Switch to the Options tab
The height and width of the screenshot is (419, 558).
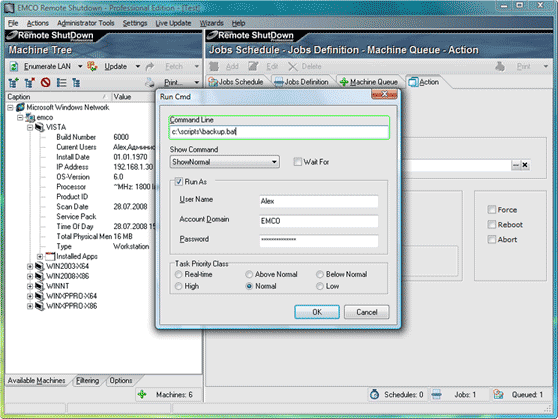tap(121, 381)
